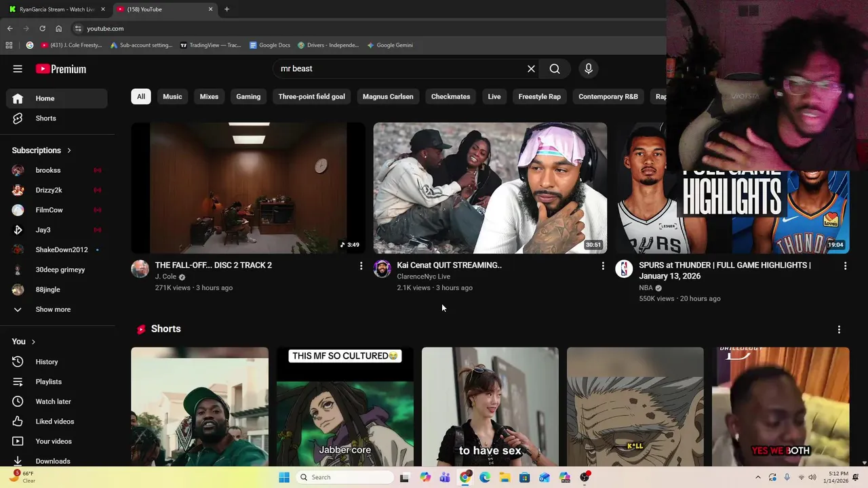Open File Explorer from the taskbar

(x=505, y=477)
